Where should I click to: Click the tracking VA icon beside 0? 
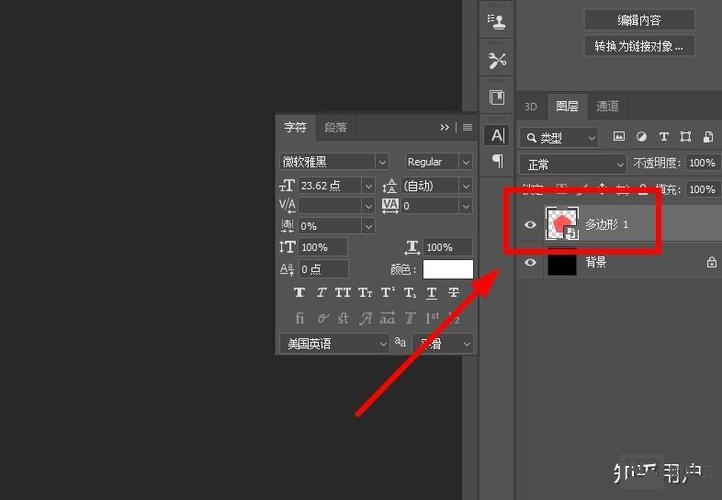tap(390, 206)
